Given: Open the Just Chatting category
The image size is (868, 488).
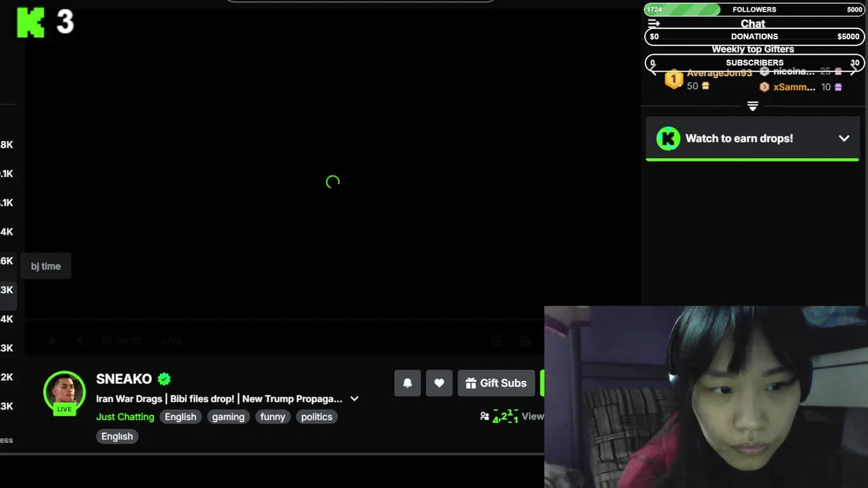Looking at the screenshot, I should point(125,417).
